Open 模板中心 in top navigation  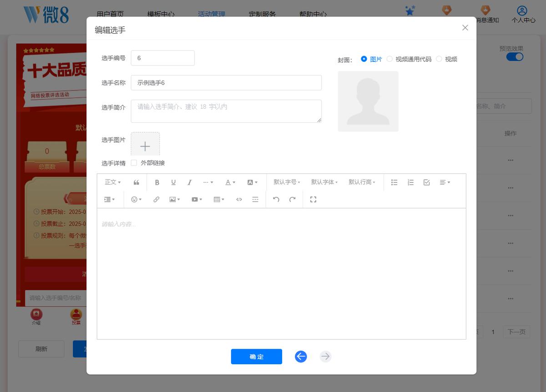pyautogui.click(x=161, y=14)
